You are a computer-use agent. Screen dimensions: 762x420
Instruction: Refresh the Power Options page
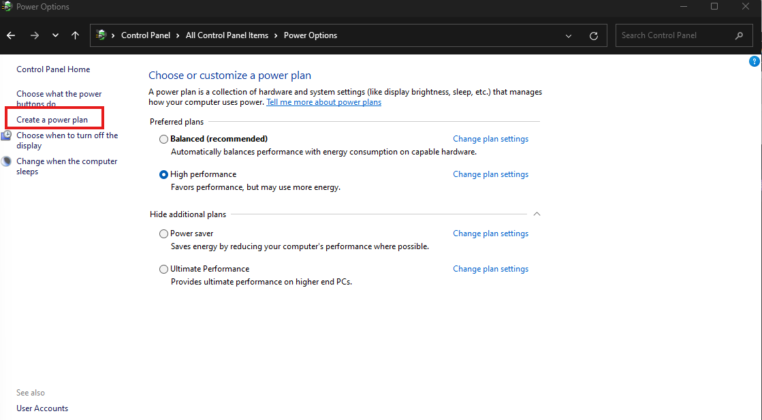tap(593, 36)
